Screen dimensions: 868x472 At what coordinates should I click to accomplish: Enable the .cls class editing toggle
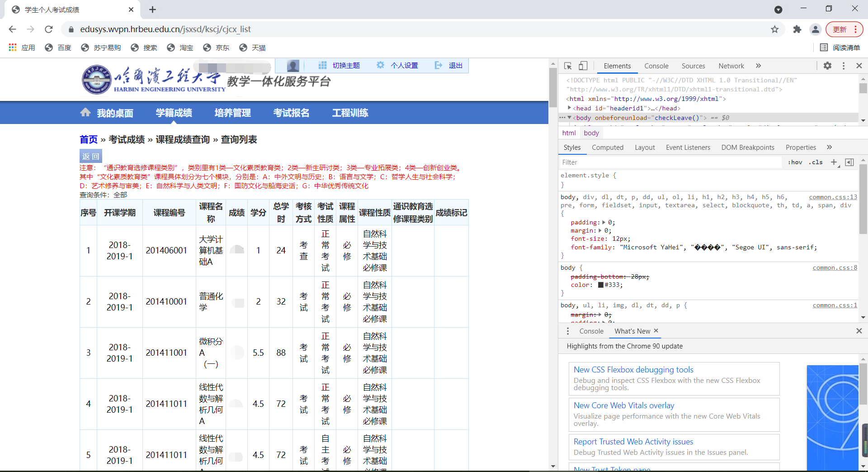click(x=816, y=162)
